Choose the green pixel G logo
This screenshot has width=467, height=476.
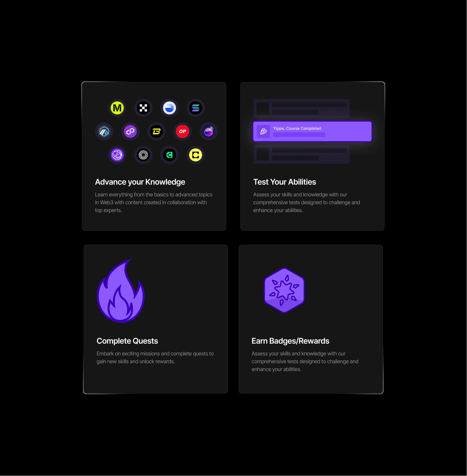coord(169,155)
